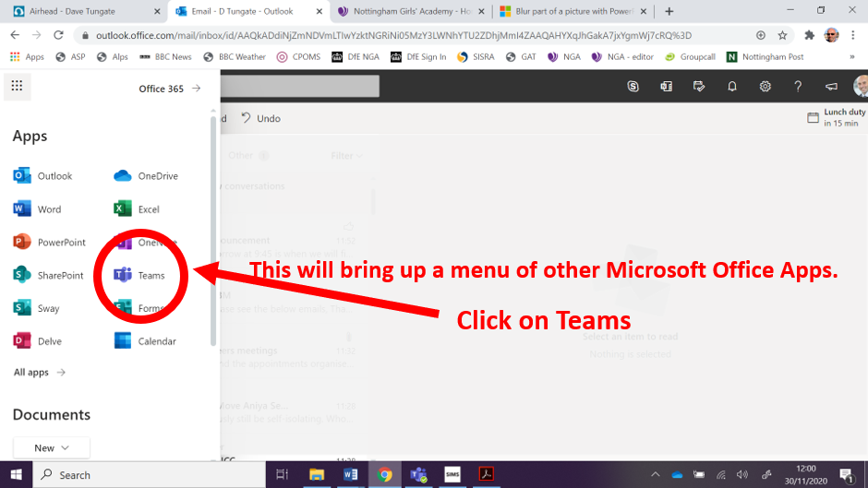Switch to Blur part of a picture tab
The width and height of the screenshot is (868, 488).
pos(573,11)
